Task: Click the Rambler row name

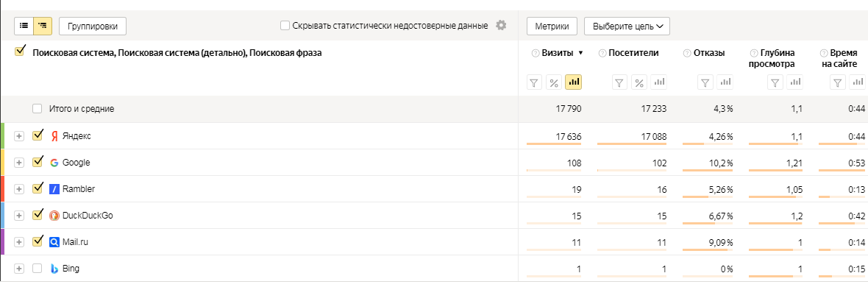Action: point(79,189)
